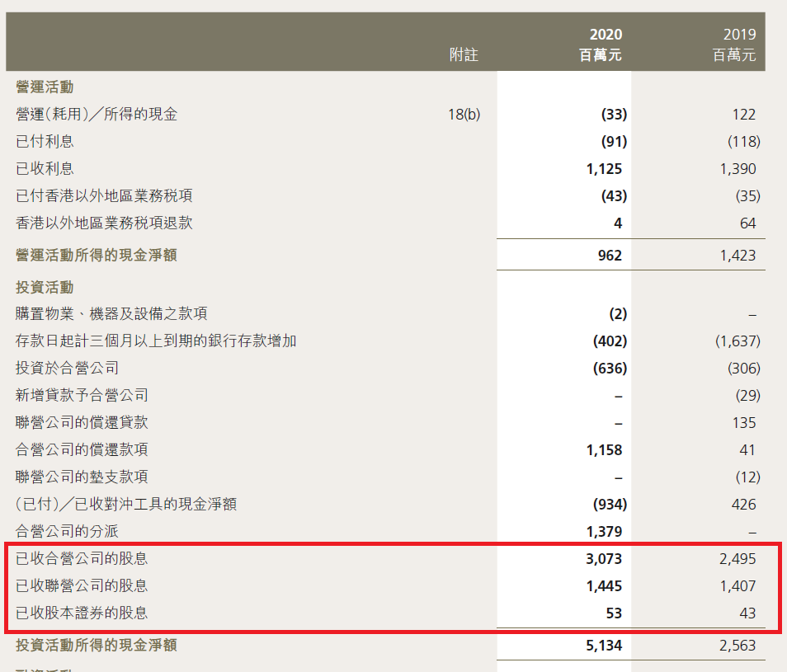Click the 已收利息 row label
Viewport: 787px width, 672px height.
coord(45,168)
